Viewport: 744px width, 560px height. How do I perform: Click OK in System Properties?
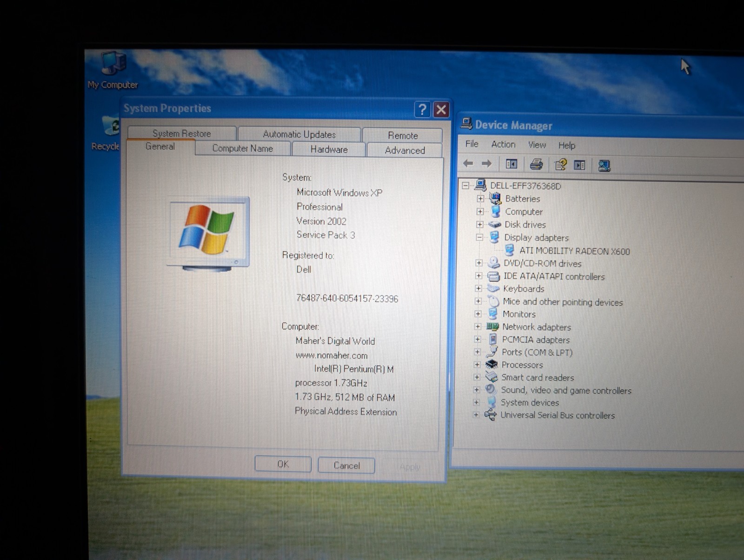coord(283,464)
